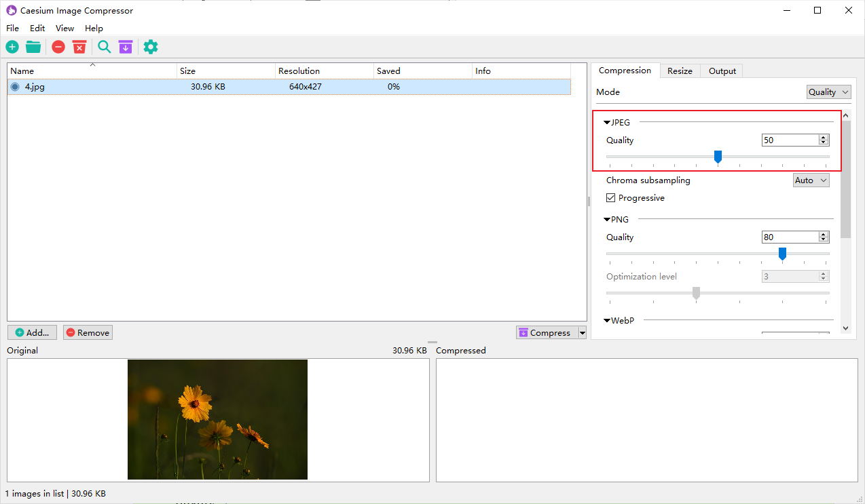Toggle the Progressive checkbox
This screenshot has width=865, height=504.
click(611, 198)
